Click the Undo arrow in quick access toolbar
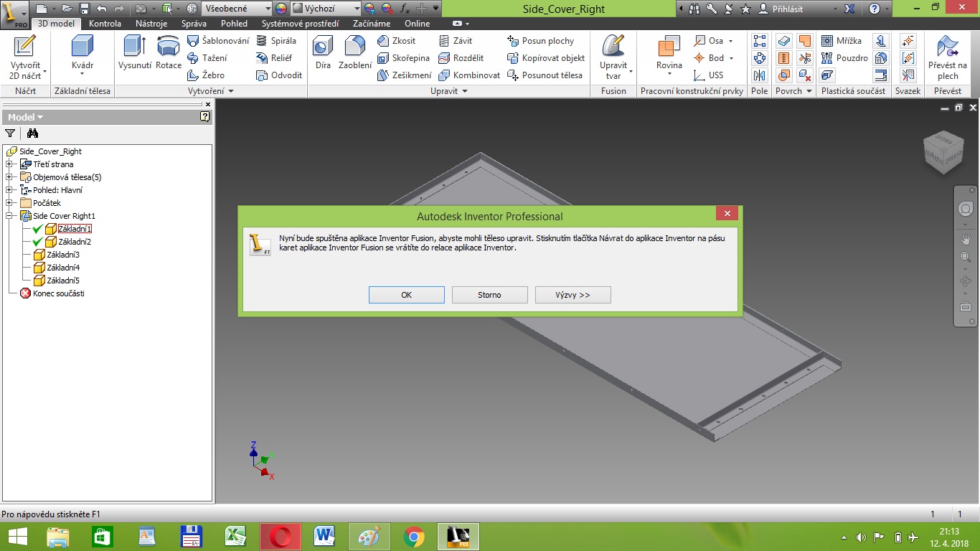The width and height of the screenshot is (980, 551). point(101,9)
